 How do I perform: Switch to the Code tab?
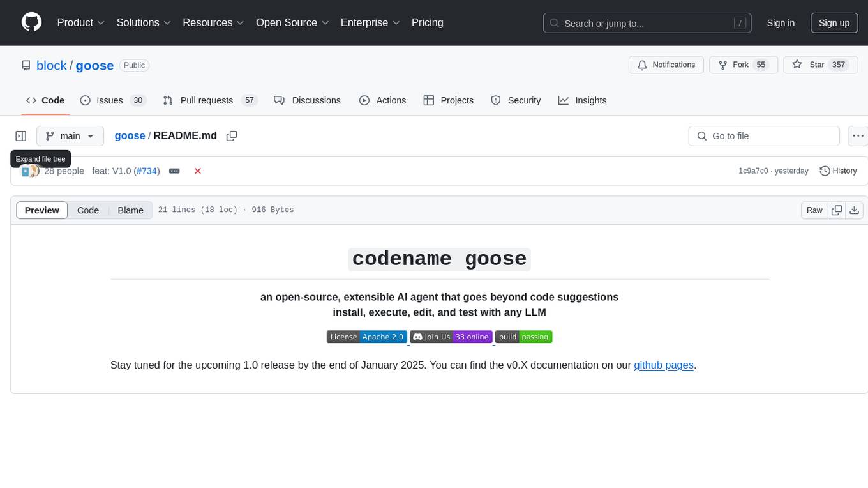point(45,100)
